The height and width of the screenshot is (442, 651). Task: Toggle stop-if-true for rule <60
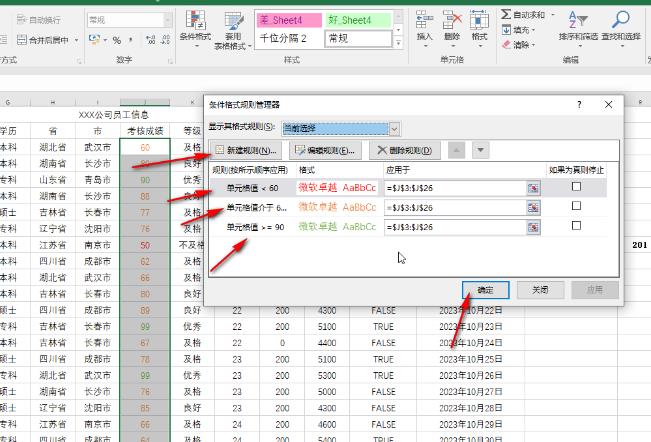point(576,187)
